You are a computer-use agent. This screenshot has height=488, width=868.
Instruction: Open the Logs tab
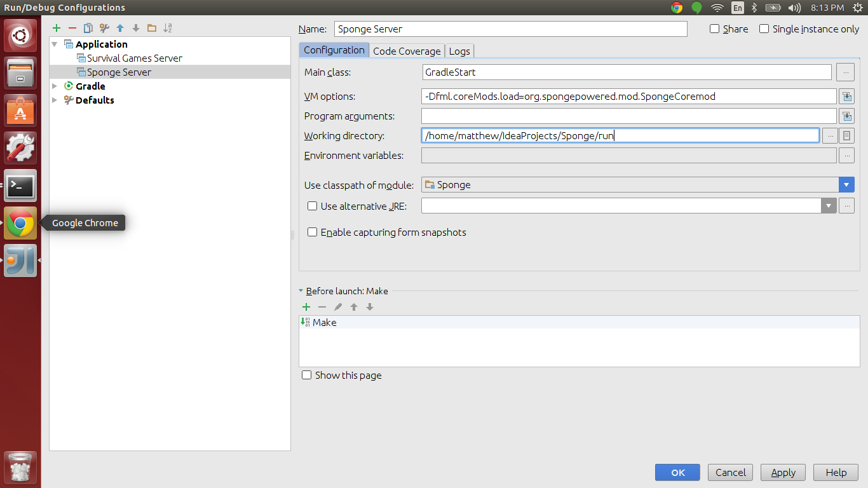click(459, 51)
